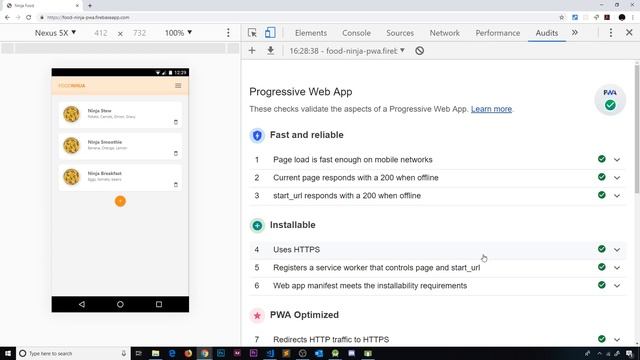The image size is (640, 360).
Task: Click the Ninja Stew recipe thumbnail
Action: coord(71,114)
